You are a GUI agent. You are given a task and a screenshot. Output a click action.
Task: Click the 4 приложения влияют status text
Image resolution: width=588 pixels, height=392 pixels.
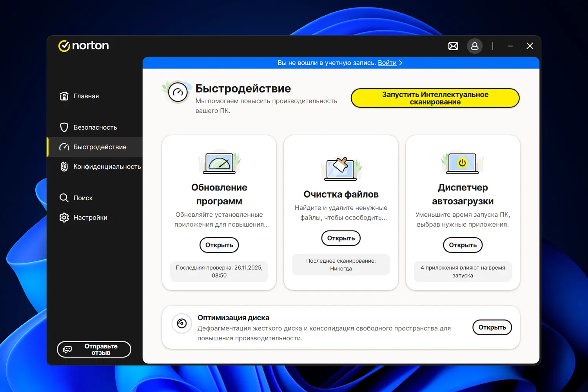tap(463, 271)
